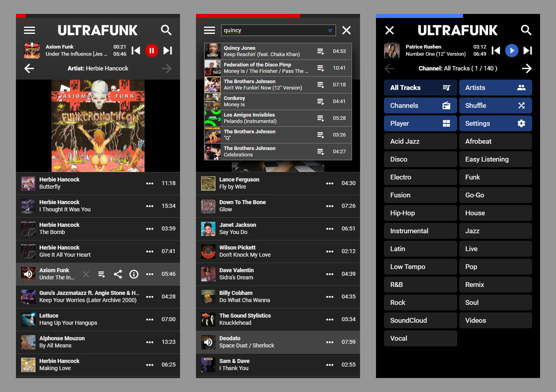Viewport: 556px width, 392px height.
Task: Queue Quincy Jones Keep Reachin' result
Action: tap(321, 51)
